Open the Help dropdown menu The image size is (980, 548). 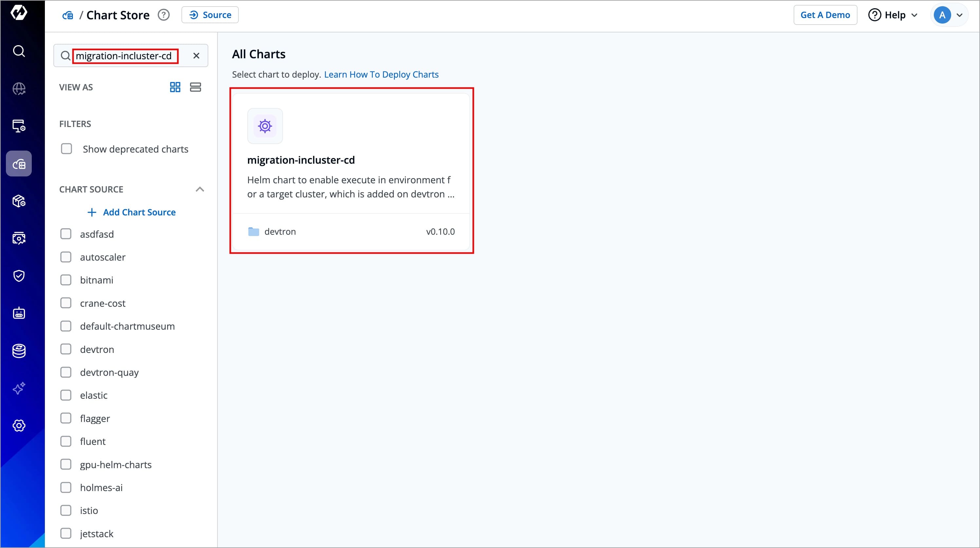tap(893, 15)
